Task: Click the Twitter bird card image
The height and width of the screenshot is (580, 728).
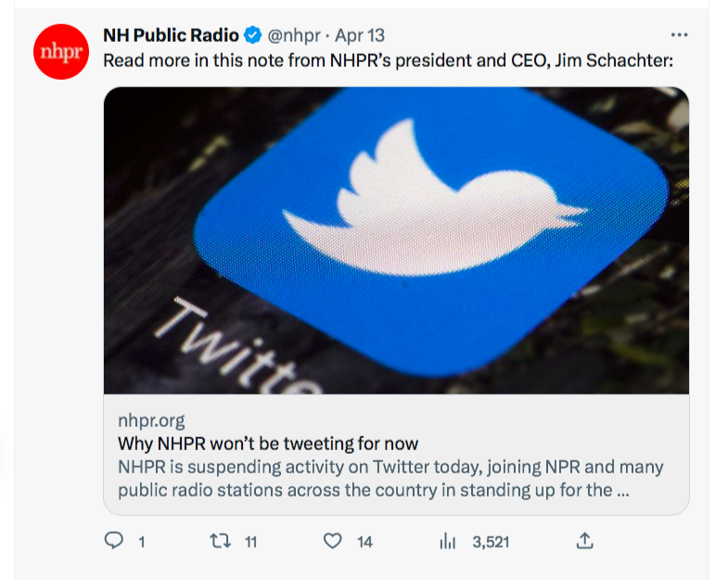Action: coord(396,240)
